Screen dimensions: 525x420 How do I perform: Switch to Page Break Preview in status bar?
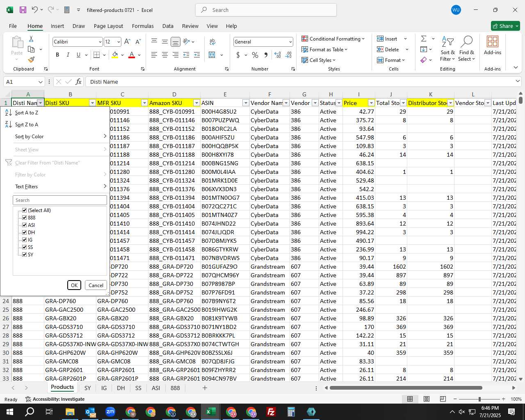[x=443, y=399]
